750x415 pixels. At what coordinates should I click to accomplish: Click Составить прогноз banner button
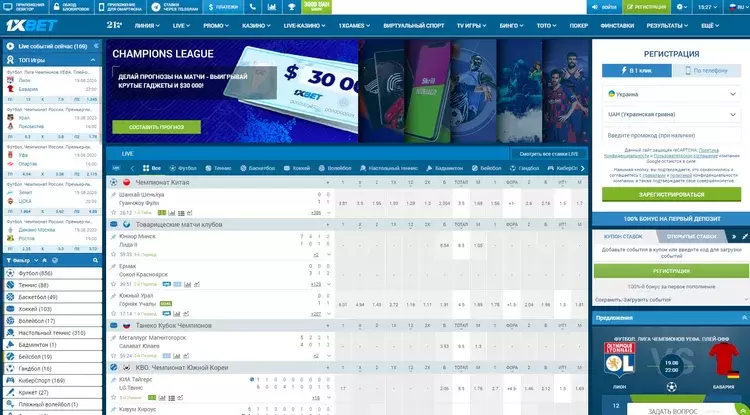pos(156,127)
